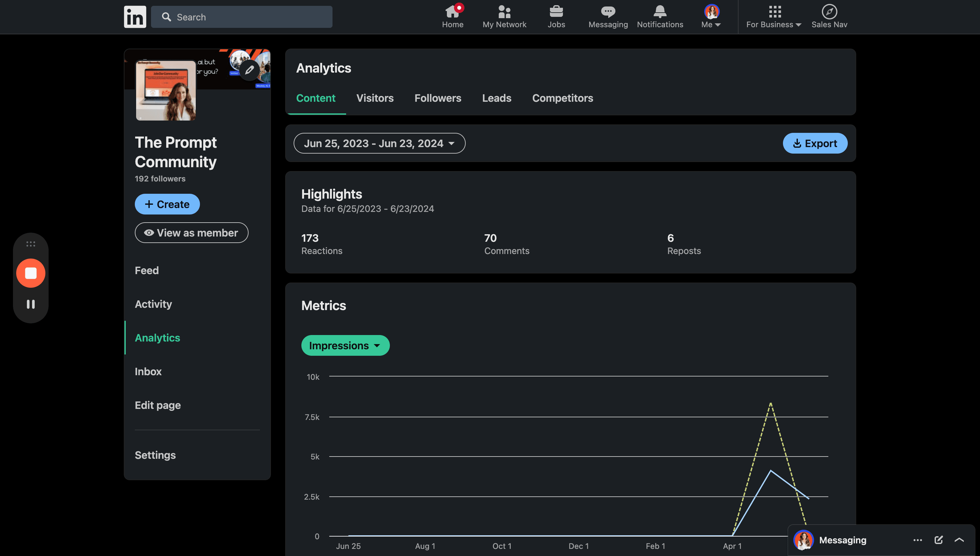980x556 pixels.
Task: Stop the screen recording
Action: 30,273
